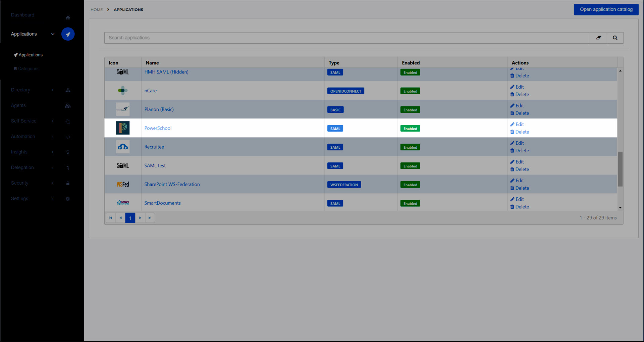
Task: Select page 1 in pager
Action: click(130, 218)
